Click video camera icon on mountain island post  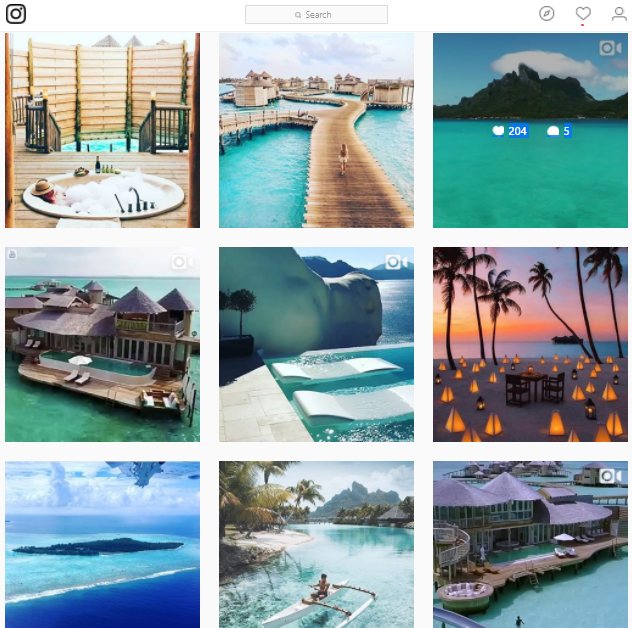click(610, 48)
